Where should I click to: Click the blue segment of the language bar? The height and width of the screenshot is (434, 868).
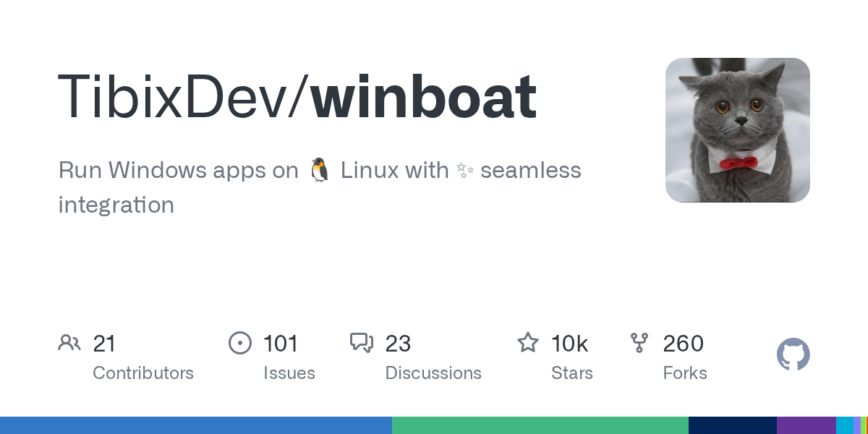point(195,425)
